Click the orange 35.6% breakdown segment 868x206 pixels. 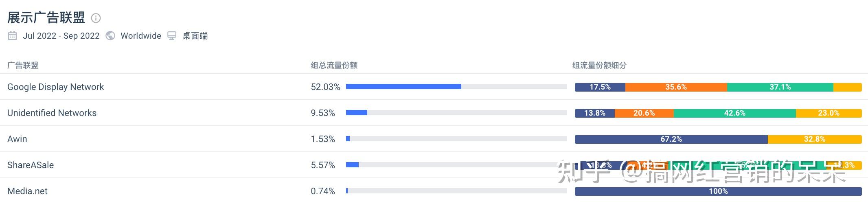(x=676, y=87)
